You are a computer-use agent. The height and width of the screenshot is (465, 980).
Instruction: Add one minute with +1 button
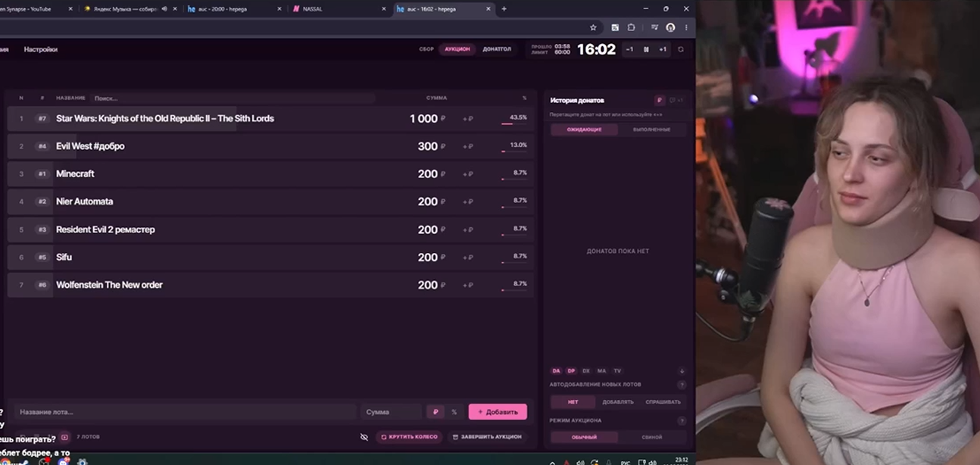pyautogui.click(x=663, y=49)
